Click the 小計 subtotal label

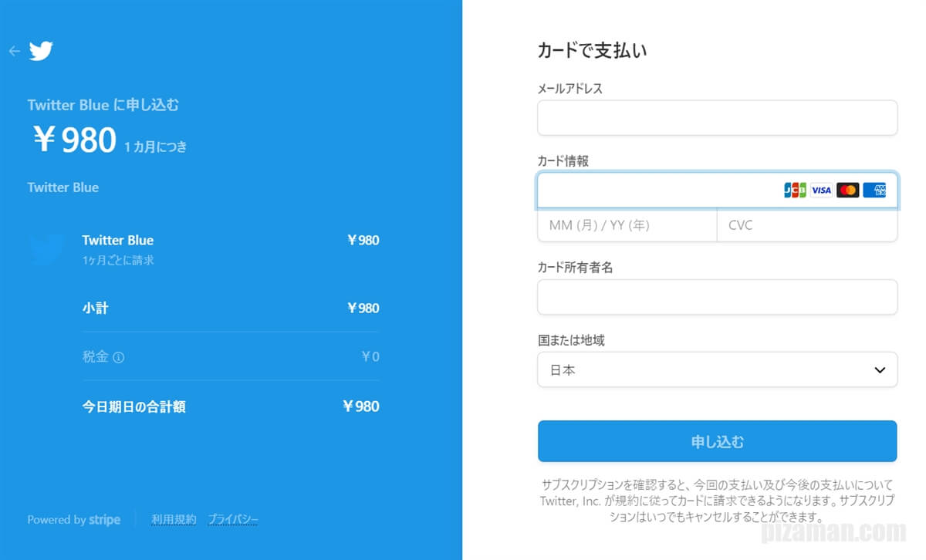click(x=96, y=308)
